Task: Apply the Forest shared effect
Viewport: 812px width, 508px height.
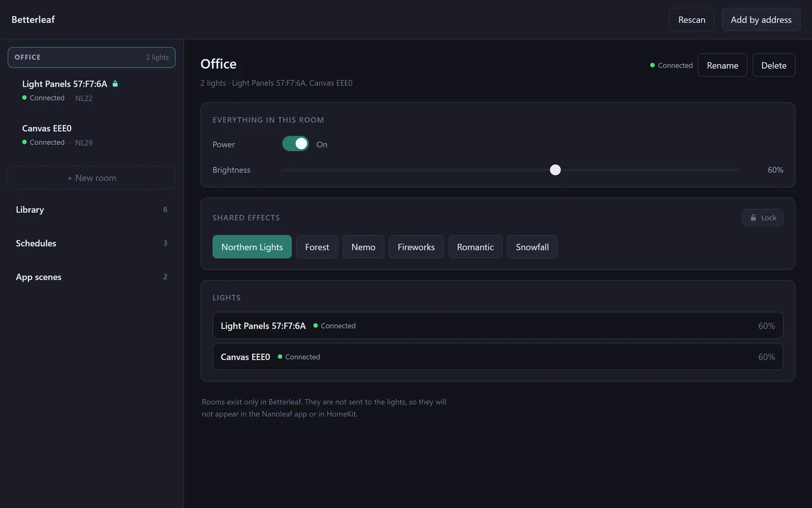Action: click(x=317, y=247)
